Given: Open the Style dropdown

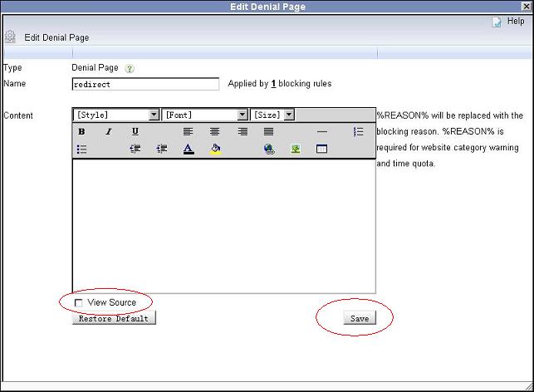Looking at the screenshot, I should click(x=116, y=115).
